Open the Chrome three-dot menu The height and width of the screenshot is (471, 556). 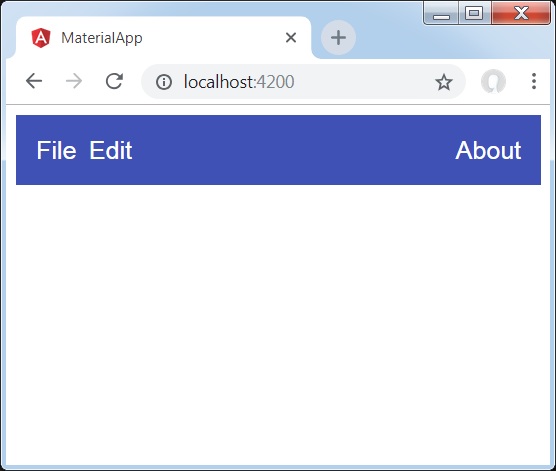(534, 81)
